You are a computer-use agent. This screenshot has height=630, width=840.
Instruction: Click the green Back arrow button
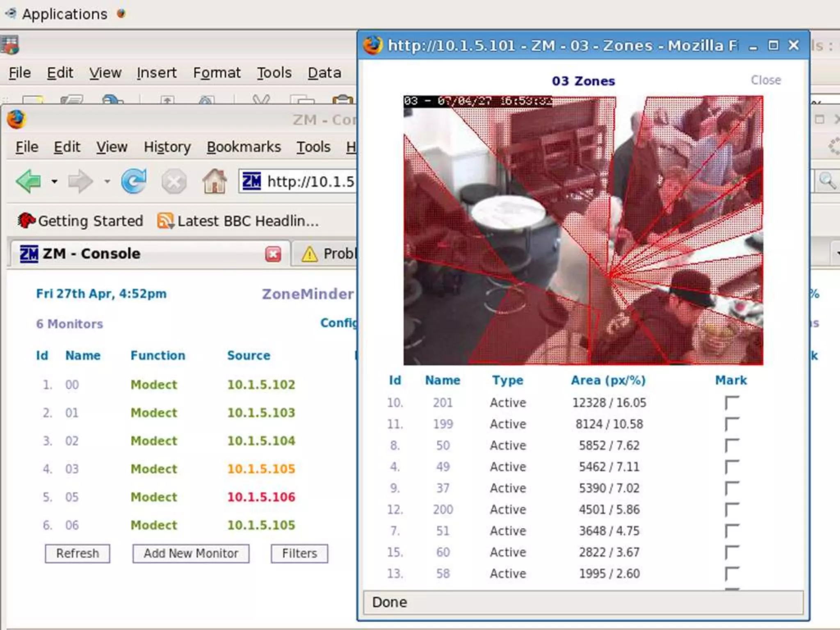[x=29, y=181]
